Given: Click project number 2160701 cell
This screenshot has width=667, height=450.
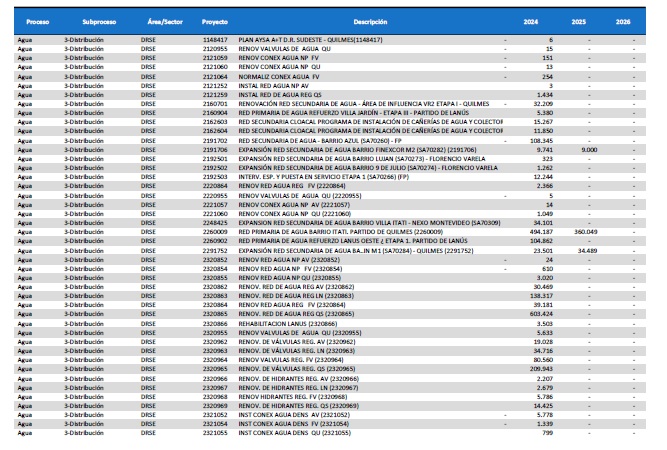Looking at the screenshot, I should [217, 103].
